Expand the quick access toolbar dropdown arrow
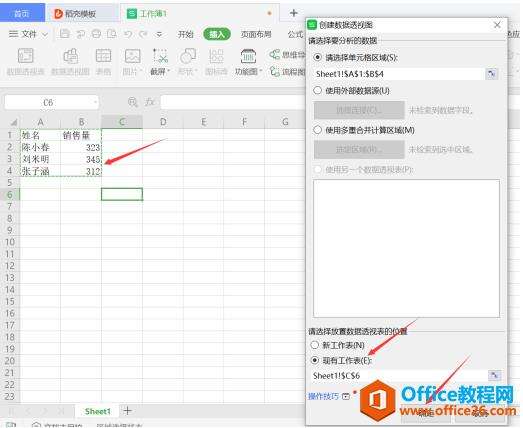 [x=159, y=34]
